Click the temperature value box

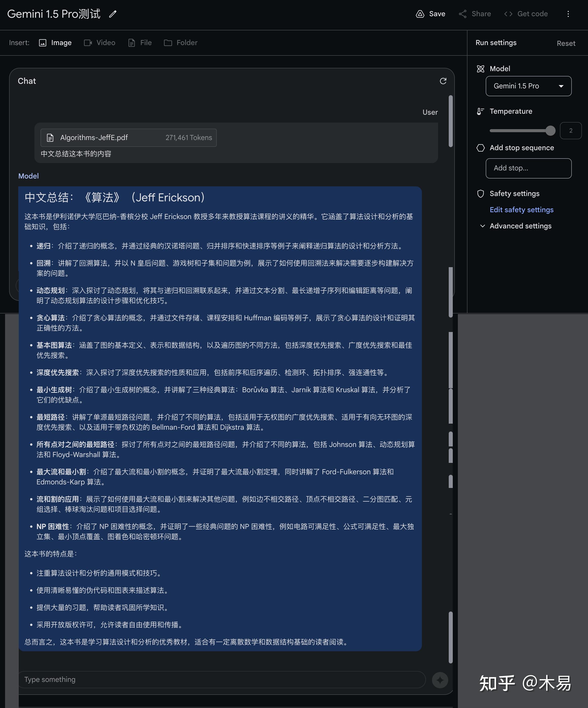[x=571, y=130]
